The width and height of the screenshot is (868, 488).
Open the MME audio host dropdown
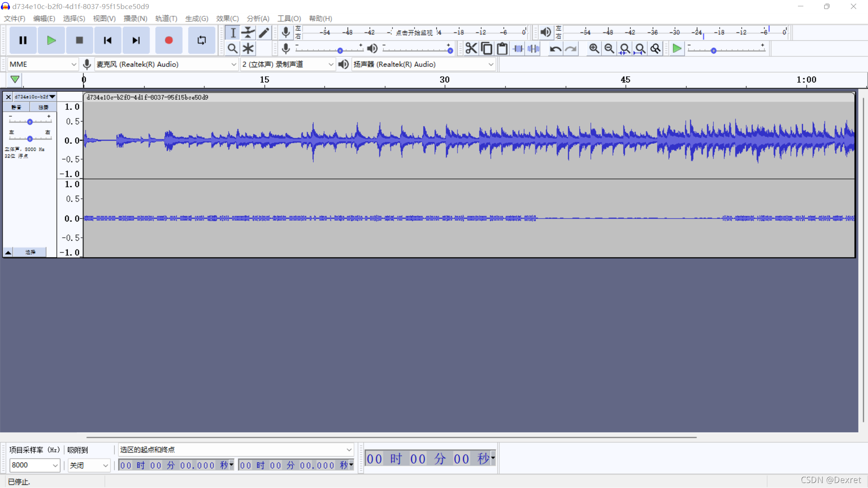43,64
